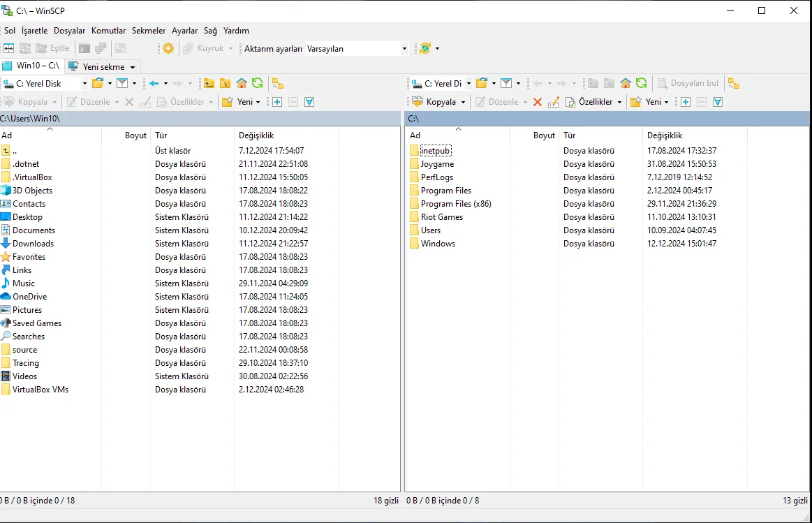This screenshot has width=812, height=523.
Task: Click the plus select-files icon in left panel
Action: pos(277,102)
